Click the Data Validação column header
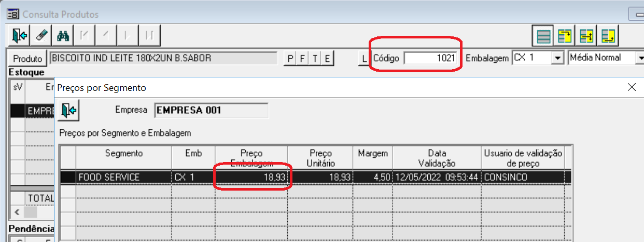 437,158
